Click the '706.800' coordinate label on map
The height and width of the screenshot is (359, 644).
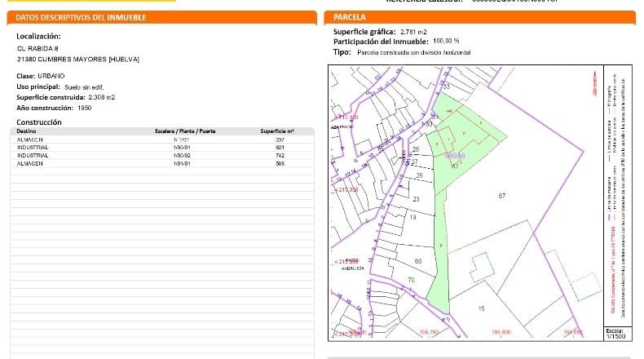pyautogui.click(x=501, y=332)
